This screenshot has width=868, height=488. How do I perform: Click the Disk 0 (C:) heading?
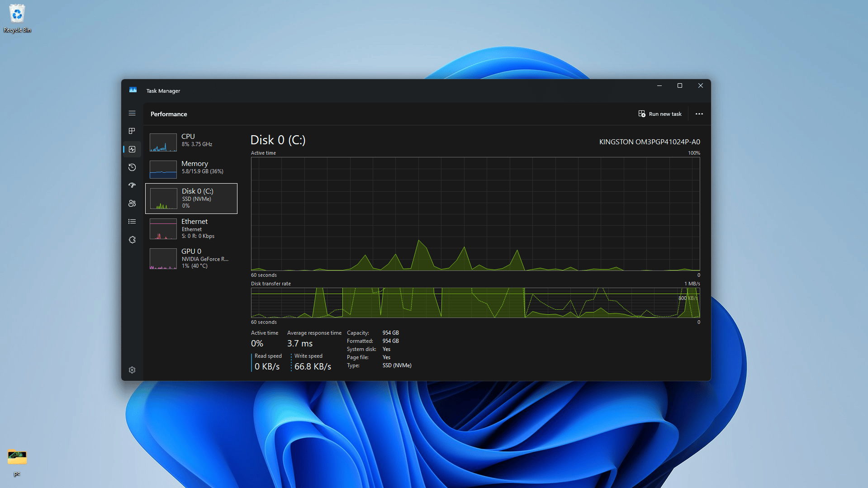coord(278,140)
